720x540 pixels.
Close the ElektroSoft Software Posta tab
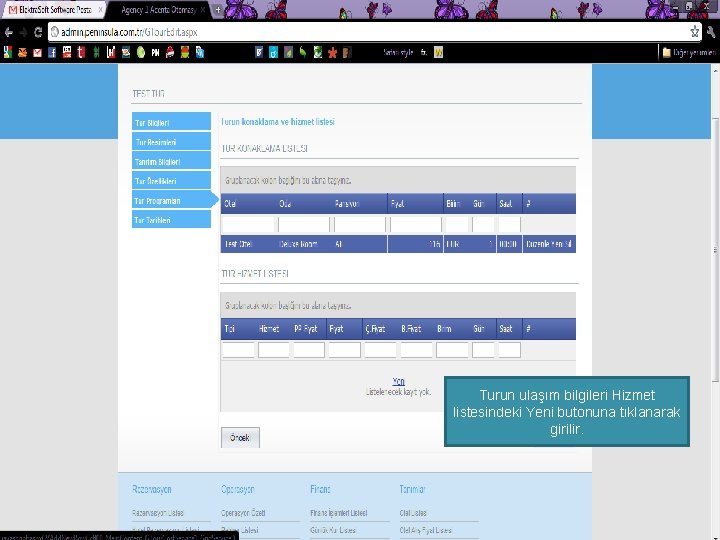click(101, 10)
